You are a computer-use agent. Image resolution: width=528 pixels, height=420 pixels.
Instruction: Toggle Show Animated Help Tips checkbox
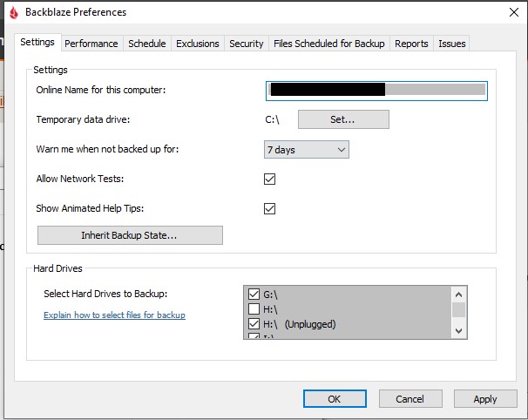[x=269, y=208]
